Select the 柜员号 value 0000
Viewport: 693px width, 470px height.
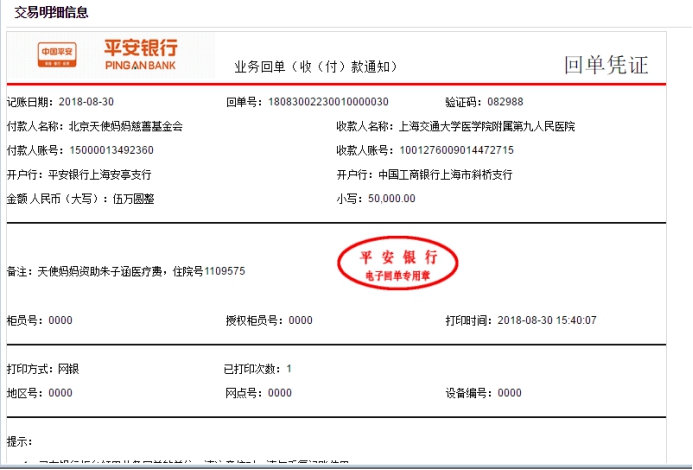point(60,320)
